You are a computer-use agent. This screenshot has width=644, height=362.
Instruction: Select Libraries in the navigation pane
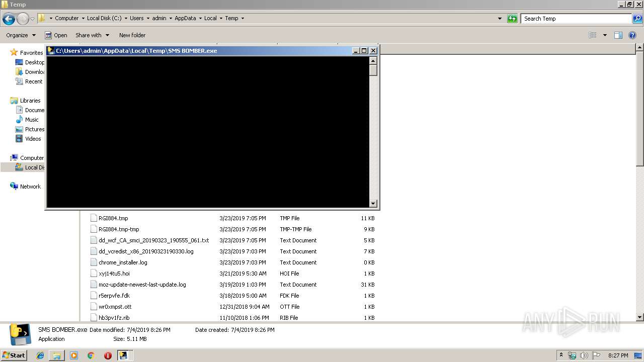(x=30, y=101)
